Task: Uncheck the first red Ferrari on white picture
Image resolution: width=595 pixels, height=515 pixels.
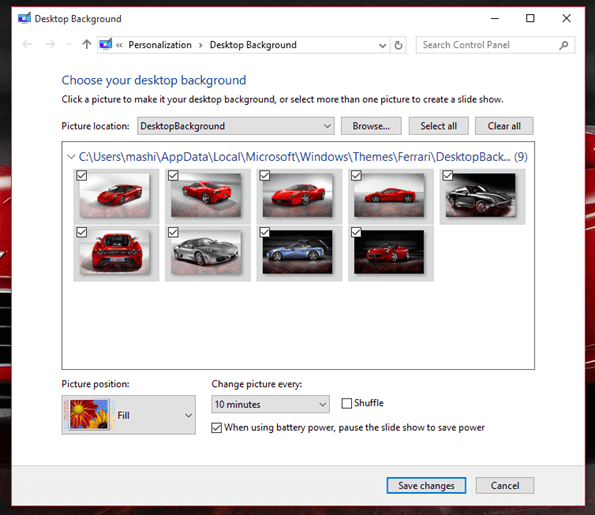Action: coord(82,175)
